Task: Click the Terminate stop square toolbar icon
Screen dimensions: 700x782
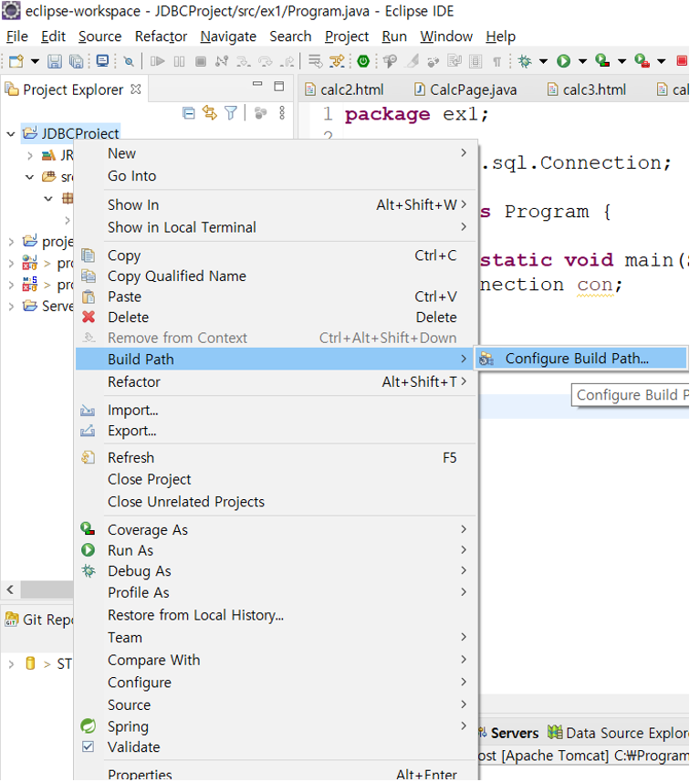Action: tap(201, 61)
